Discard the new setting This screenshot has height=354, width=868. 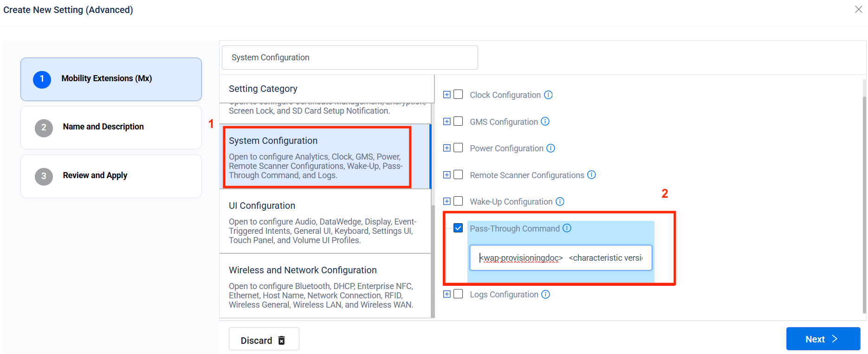point(264,340)
